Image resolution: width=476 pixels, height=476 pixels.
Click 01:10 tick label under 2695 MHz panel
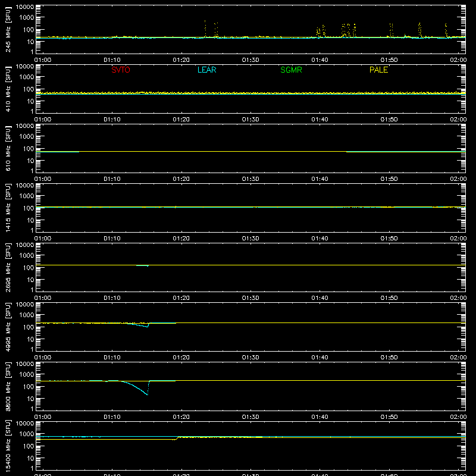click(112, 298)
